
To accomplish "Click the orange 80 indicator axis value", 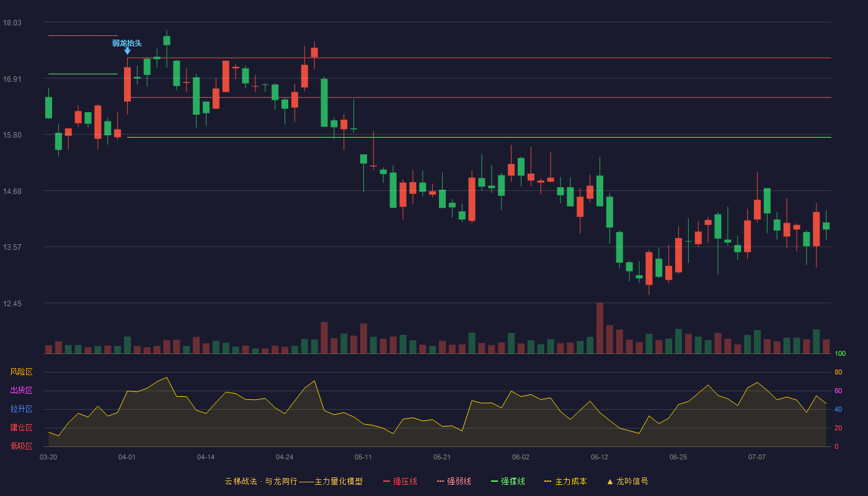I will (x=838, y=372).
